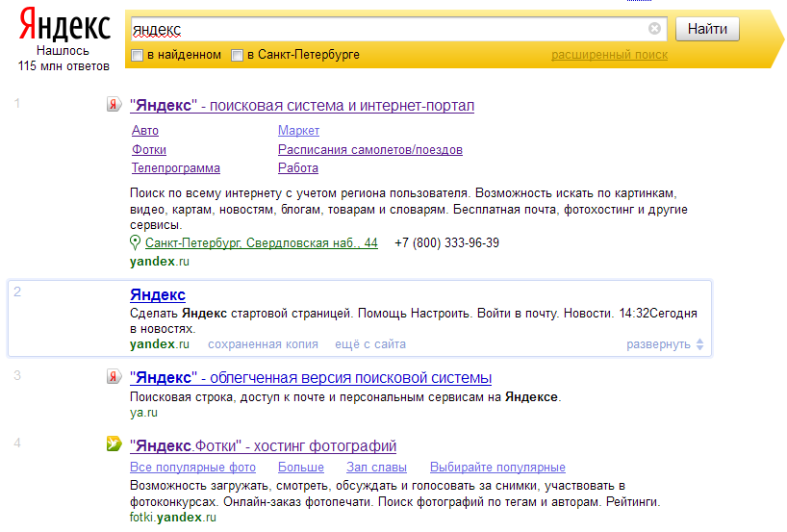787x532 pixels.
Task: Click the phone number +7 (800) 333-96-39
Action: pyautogui.click(x=446, y=243)
